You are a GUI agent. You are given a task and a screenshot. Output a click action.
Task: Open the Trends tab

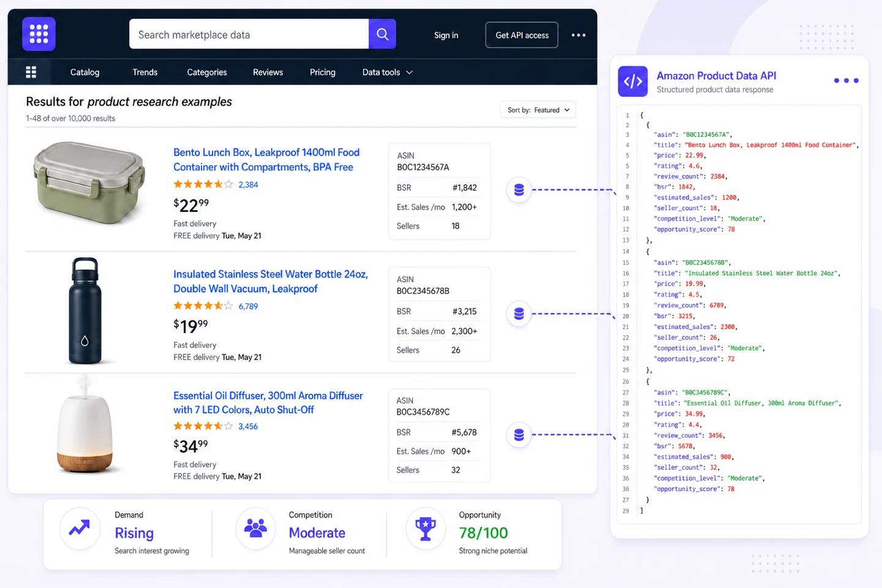click(145, 72)
